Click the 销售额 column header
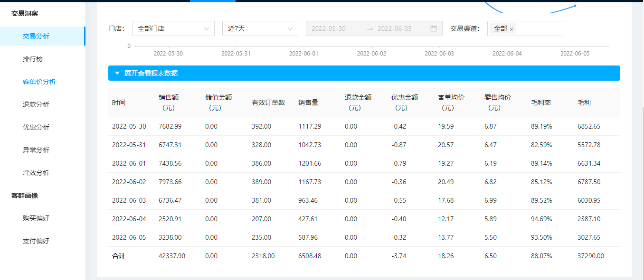Screen dimensions: 644x280 click(x=169, y=103)
